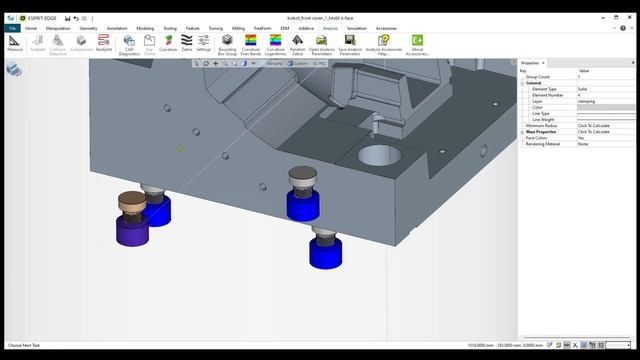Click to calculate Mass Properties
640x360 pixels.
coord(594,132)
